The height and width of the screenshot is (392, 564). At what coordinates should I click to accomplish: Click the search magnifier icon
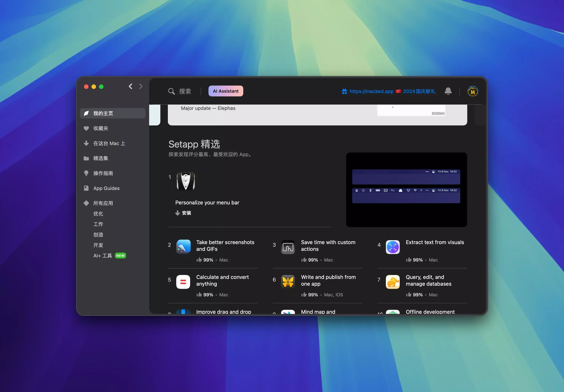pyautogui.click(x=171, y=91)
